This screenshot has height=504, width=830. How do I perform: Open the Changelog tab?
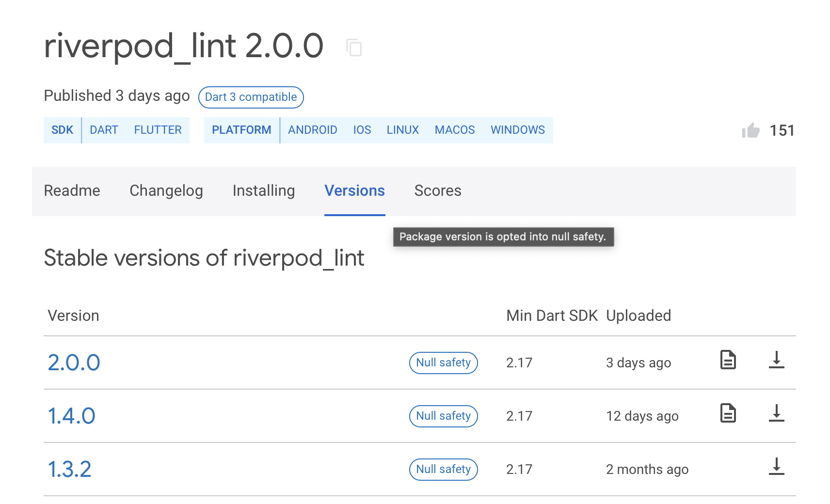tap(166, 191)
